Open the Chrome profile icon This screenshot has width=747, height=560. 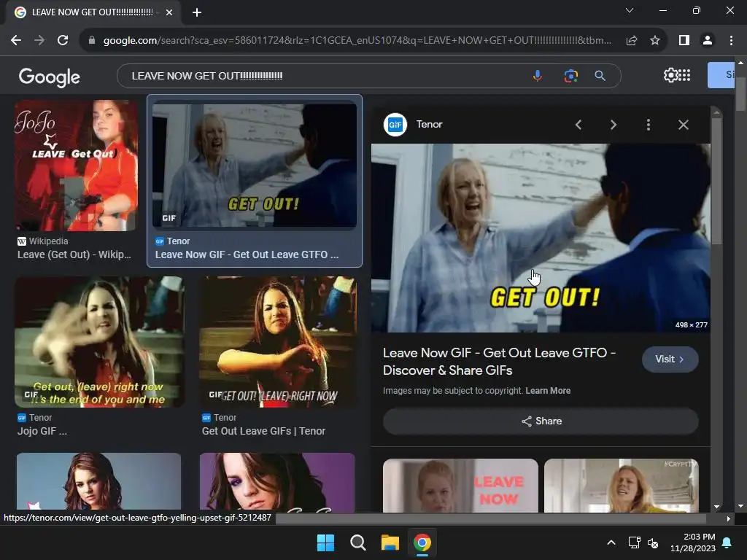point(708,41)
